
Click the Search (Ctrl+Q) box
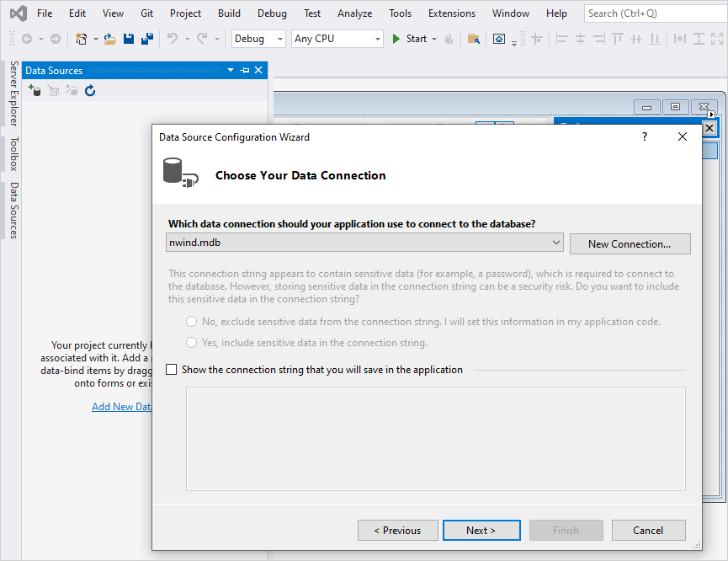653,13
